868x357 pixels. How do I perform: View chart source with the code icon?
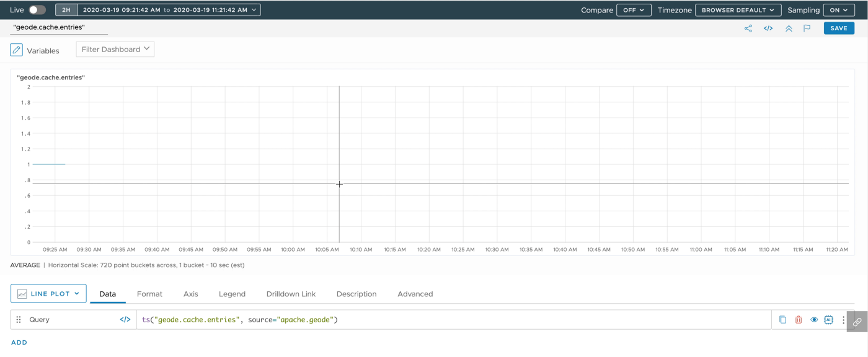[768, 28]
